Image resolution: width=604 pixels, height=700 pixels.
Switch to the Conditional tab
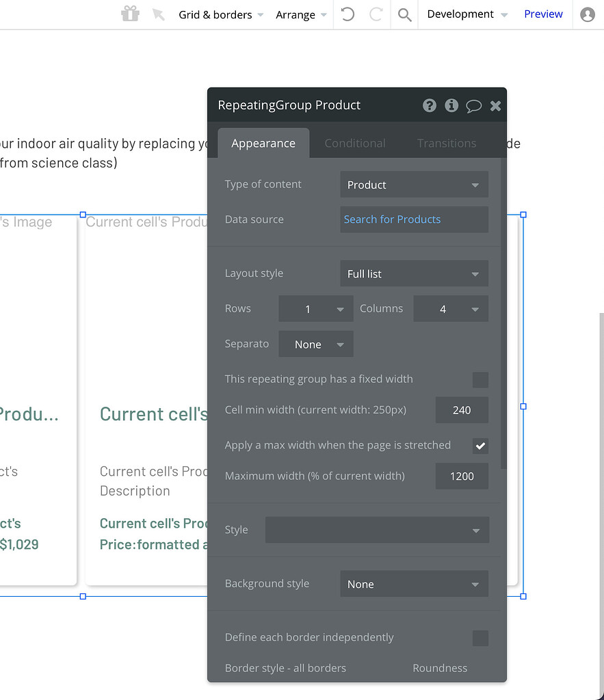pos(355,143)
